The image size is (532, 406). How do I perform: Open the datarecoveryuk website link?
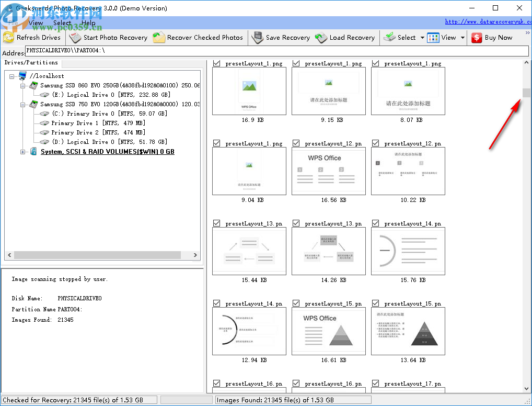[x=488, y=21]
